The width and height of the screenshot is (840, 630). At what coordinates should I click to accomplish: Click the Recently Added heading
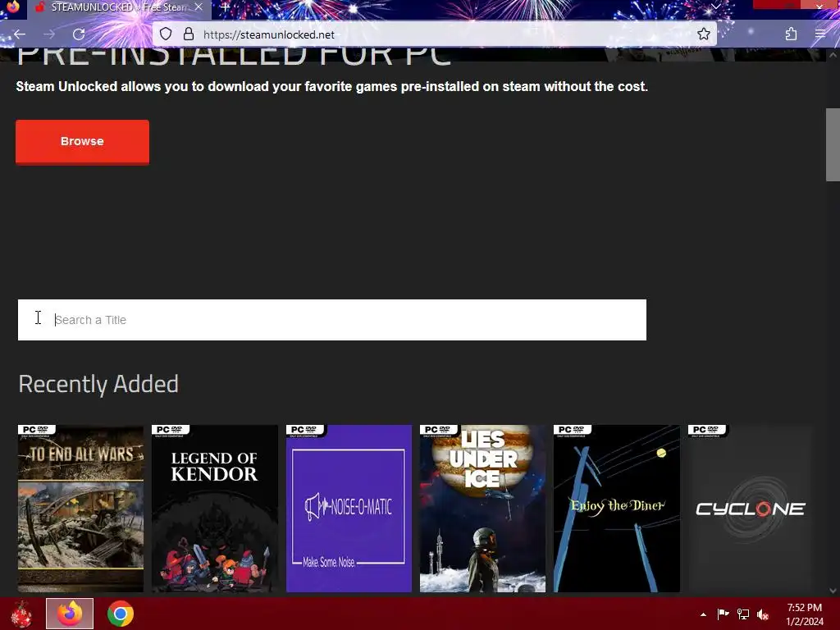(x=98, y=384)
